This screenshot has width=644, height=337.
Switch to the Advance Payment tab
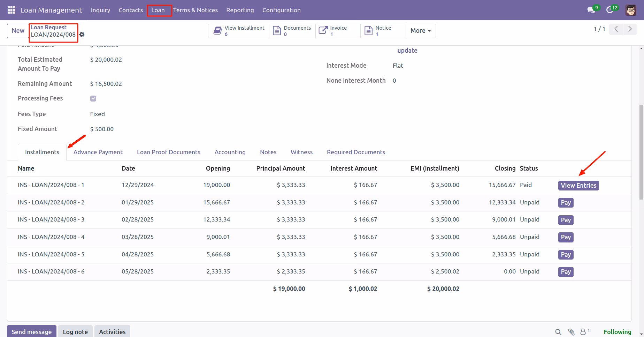pos(98,152)
